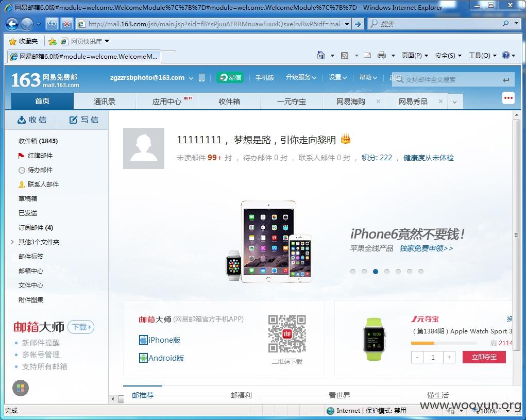Open the 设置 settings dropdown
This screenshot has width=526, height=420.
(x=337, y=77)
